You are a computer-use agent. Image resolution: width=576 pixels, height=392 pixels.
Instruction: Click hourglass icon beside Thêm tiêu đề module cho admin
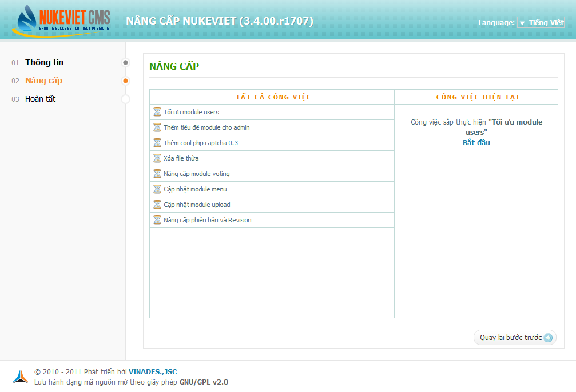[157, 127]
